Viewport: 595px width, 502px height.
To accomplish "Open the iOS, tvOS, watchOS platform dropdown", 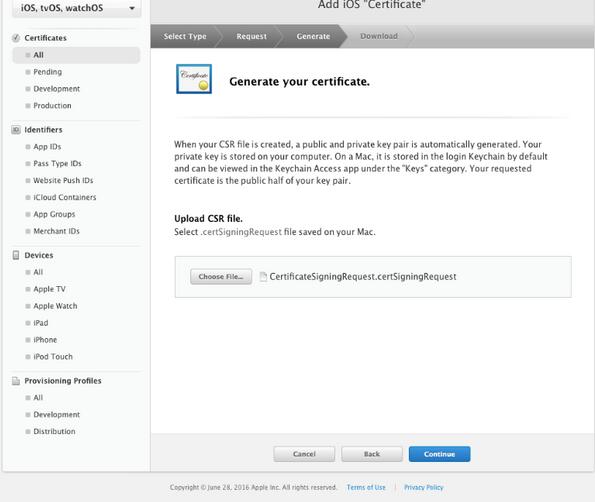I will (x=77, y=8).
